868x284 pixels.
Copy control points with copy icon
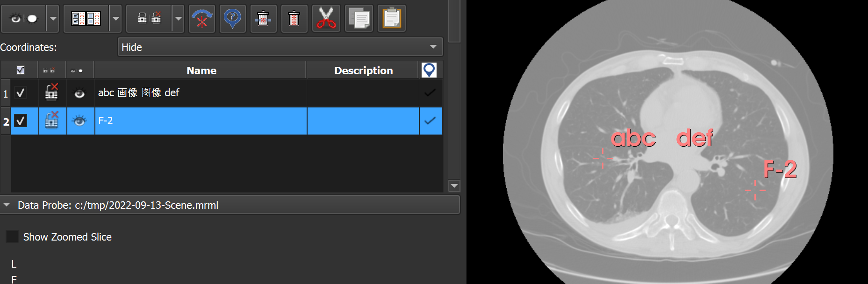tap(359, 19)
